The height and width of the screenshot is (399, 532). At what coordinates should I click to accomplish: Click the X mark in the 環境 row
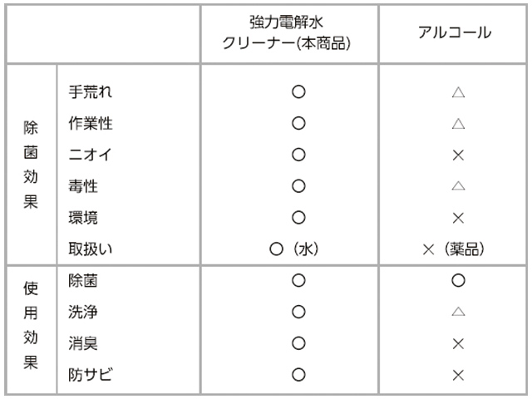point(457,218)
